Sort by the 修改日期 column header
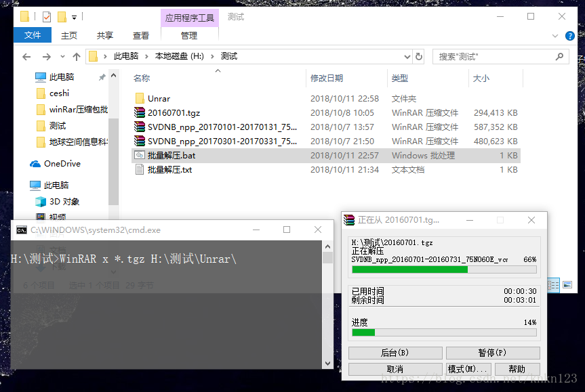Image resolution: width=585 pixels, height=392 pixels. click(327, 79)
